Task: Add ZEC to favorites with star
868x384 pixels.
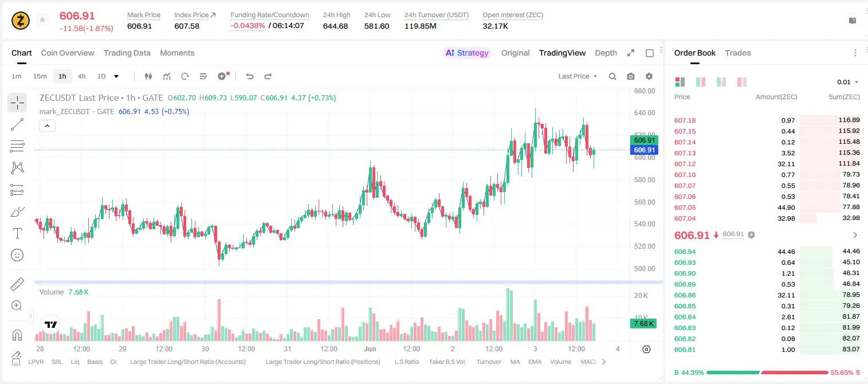Action: [42, 20]
